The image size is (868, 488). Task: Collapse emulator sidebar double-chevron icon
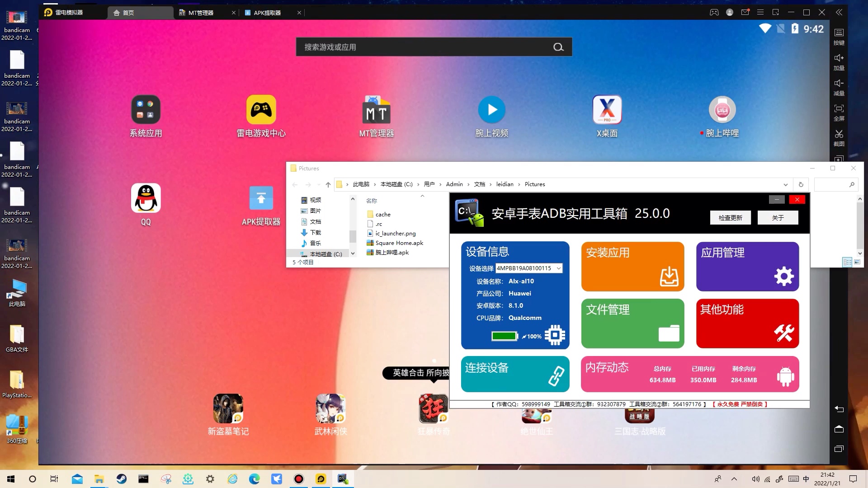pos(839,12)
